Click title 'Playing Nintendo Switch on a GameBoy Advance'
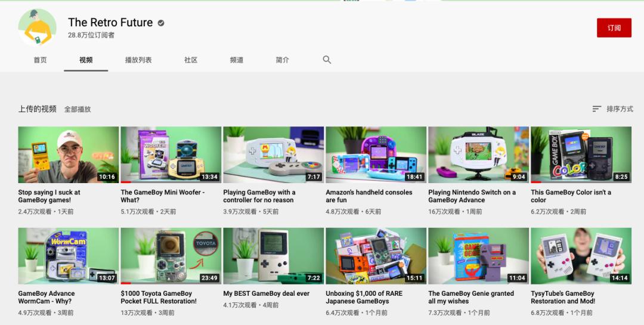The height and width of the screenshot is (325, 644). (x=472, y=196)
